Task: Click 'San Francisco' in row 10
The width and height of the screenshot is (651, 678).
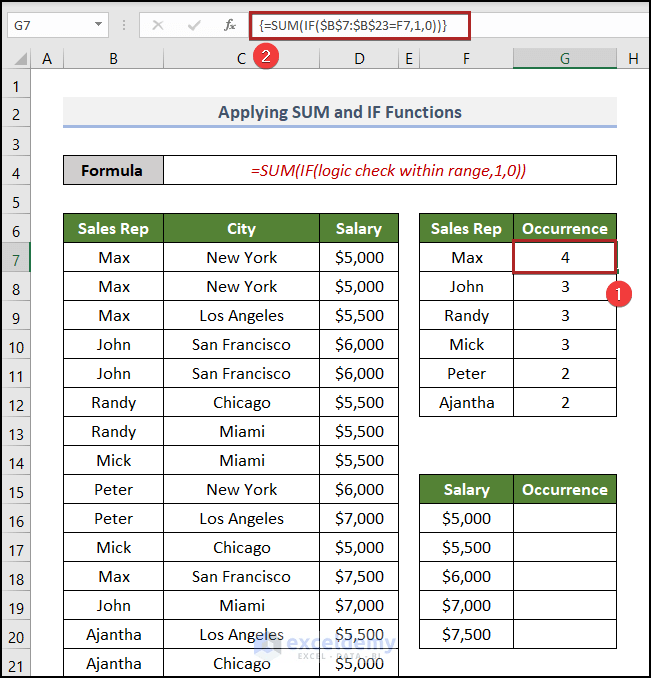Action: pos(241,345)
